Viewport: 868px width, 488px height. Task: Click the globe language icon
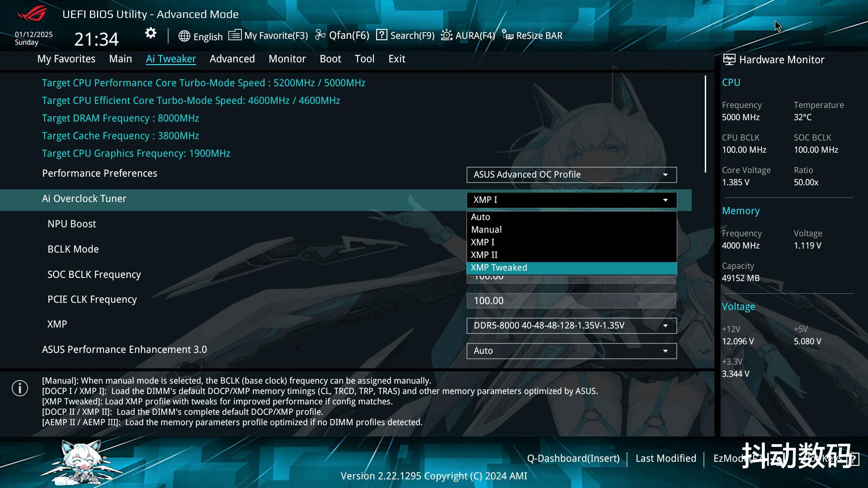tap(184, 36)
